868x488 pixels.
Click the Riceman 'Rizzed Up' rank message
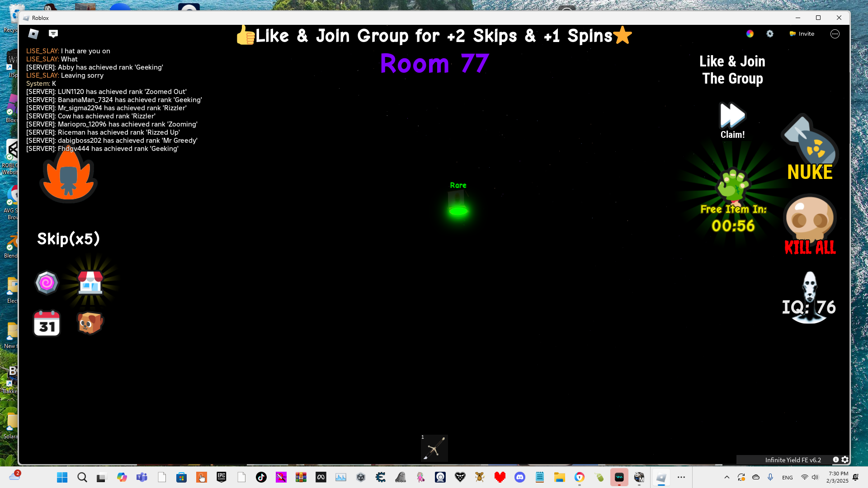pyautogui.click(x=103, y=132)
